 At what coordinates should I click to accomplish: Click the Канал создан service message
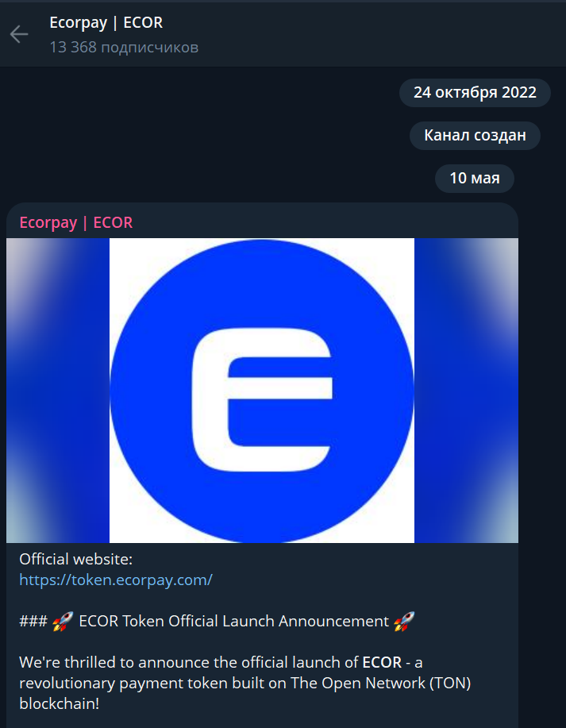[475, 135]
